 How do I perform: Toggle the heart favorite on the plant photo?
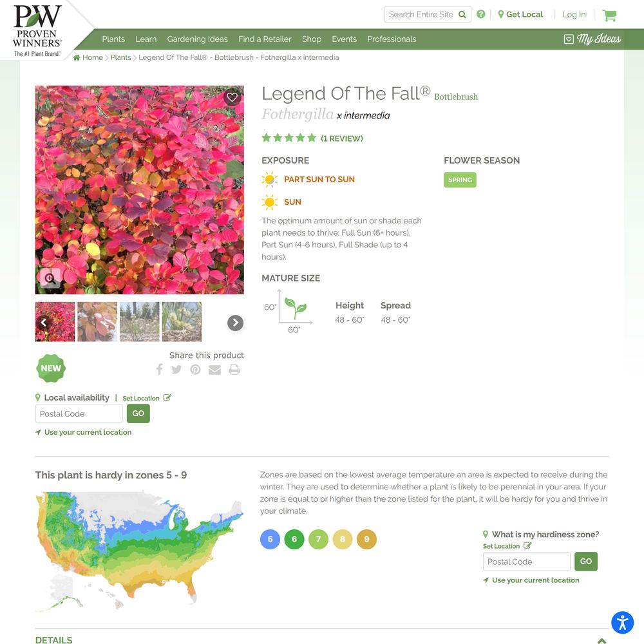click(x=232, y=97)
